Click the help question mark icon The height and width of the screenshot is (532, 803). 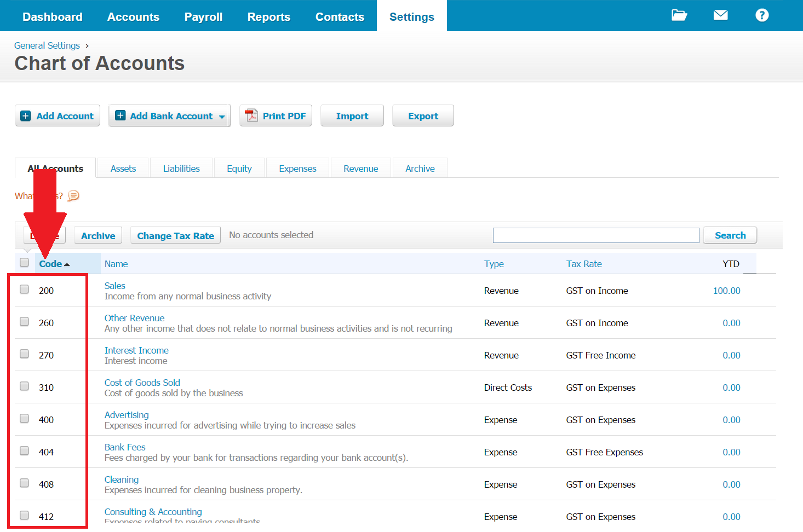click(x=761, y=15)
